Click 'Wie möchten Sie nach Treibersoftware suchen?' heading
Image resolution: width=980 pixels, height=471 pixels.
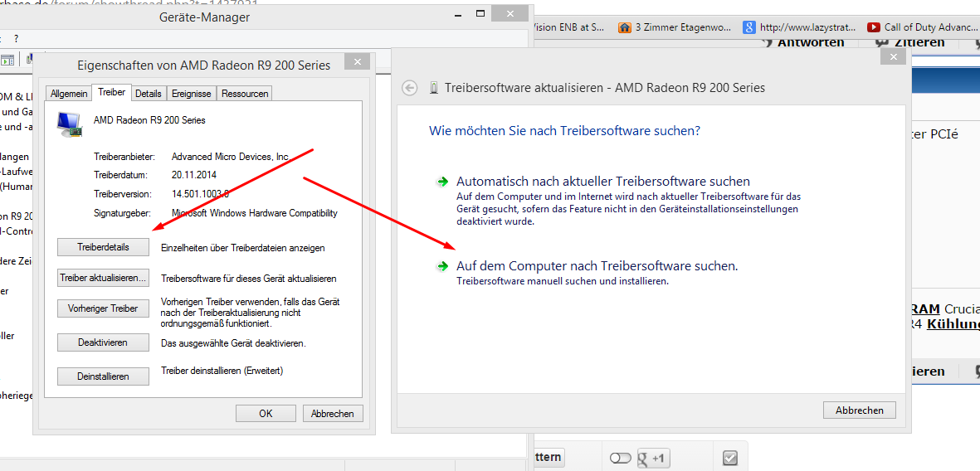564,132
